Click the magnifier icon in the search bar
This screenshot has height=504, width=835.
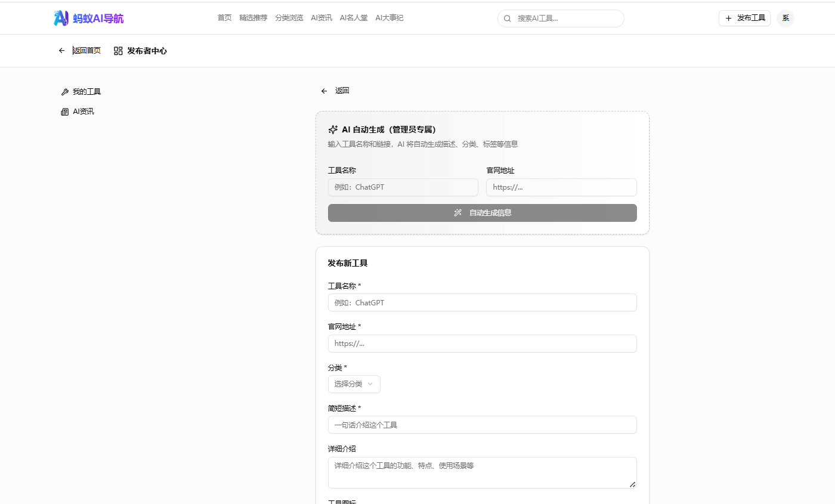[x=508, y=18]
